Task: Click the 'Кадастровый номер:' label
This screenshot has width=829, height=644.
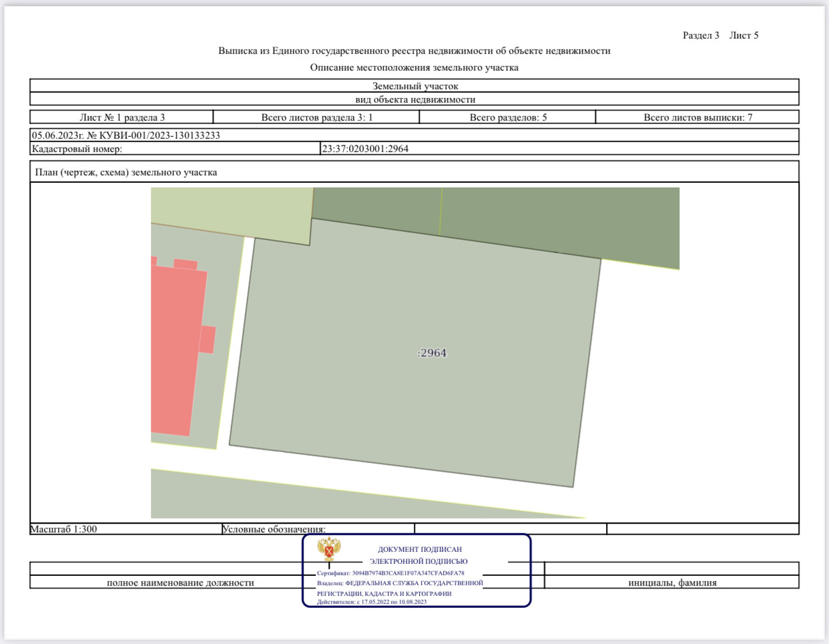Action: point(77,149)
